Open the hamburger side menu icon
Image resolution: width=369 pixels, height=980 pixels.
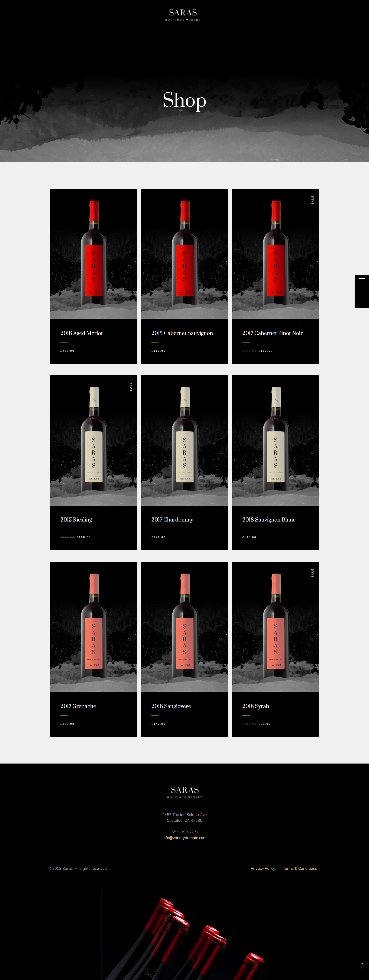pyautogui.click(x=362, y=280)
